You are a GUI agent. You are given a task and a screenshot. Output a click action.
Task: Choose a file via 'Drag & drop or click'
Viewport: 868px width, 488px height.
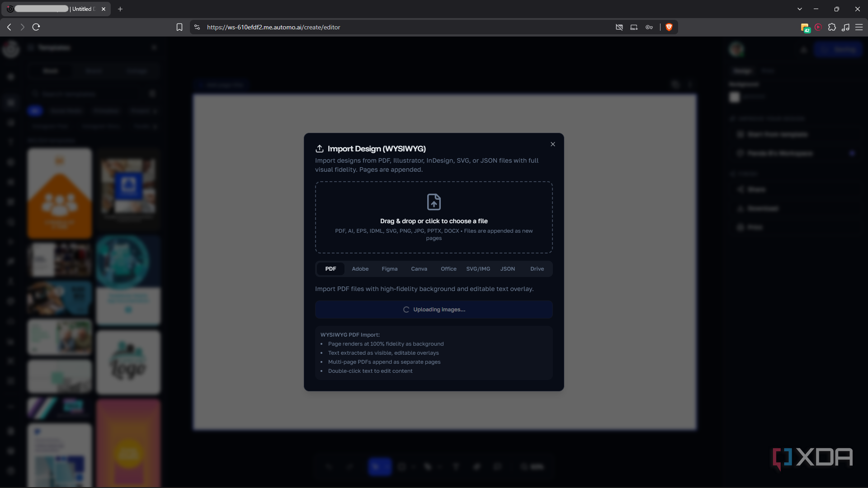click(x=434, y=217)
